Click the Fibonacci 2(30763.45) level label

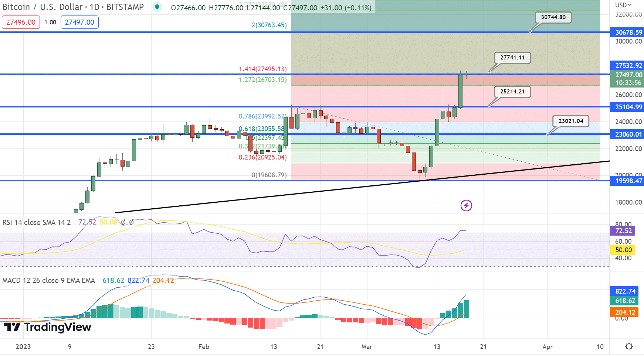pos(269,25)
